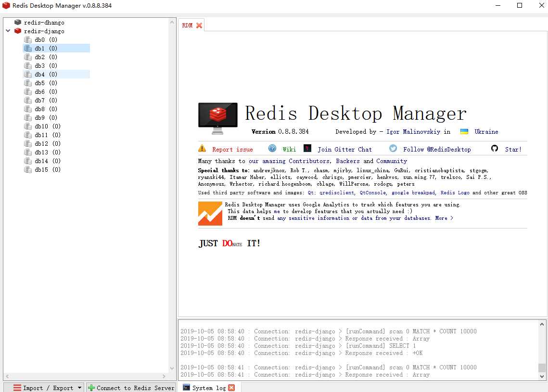Collapse the redis-django connection tree
Image resolution: width=548 pixels, height=392 pixels.
8,31
